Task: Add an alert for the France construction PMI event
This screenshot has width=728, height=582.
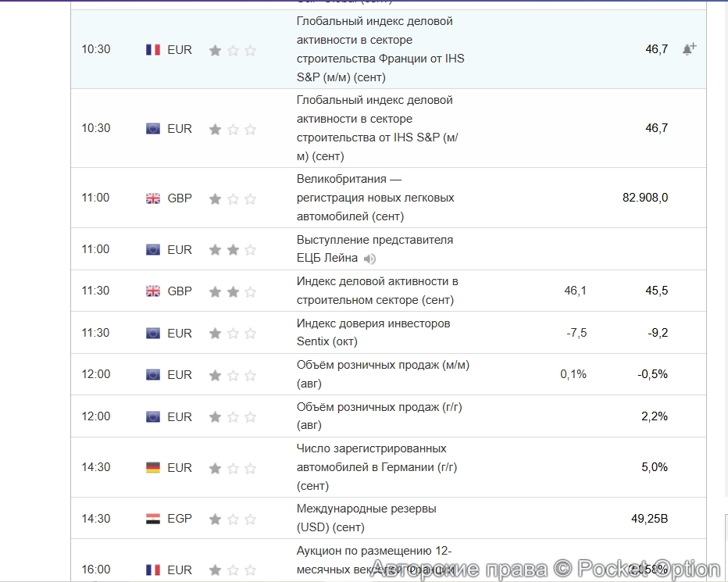Action: (688, 48)
